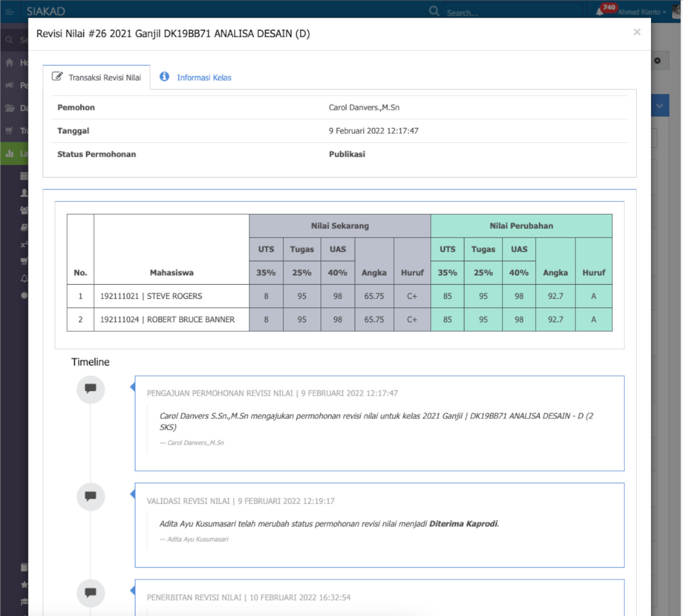Viewport: 683px width, 616px height.
Task: Click the magnifier icon in top bar
Action: (x=434, y=11)
